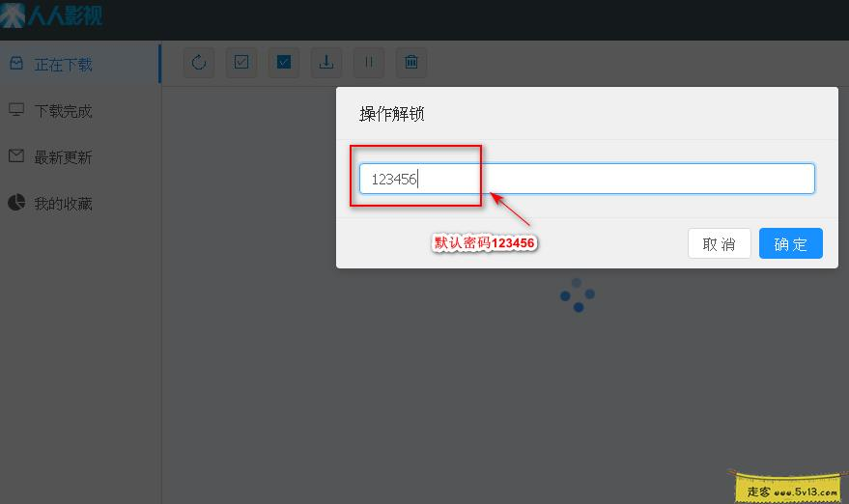
Task: Click the 人人影视 logo
Action: pyautogui.click(x=51, y=14)
